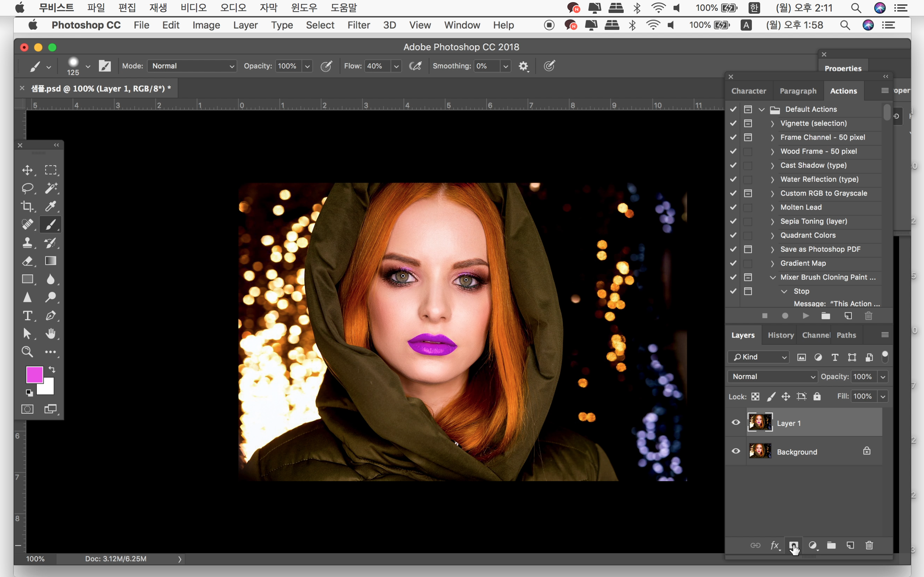924x577 pixels.
Task: Click the magenta foreground color swatch
Action: [34, 374]
